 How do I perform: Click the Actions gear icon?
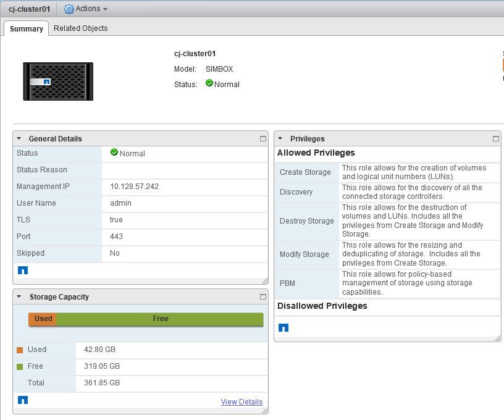click(x=69, y=9)
